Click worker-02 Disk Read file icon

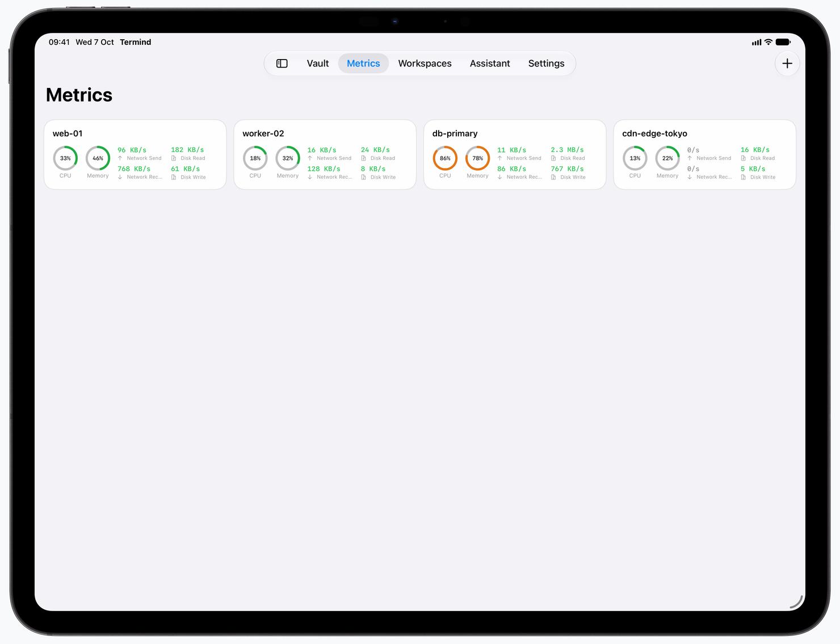tap(363, 158)
